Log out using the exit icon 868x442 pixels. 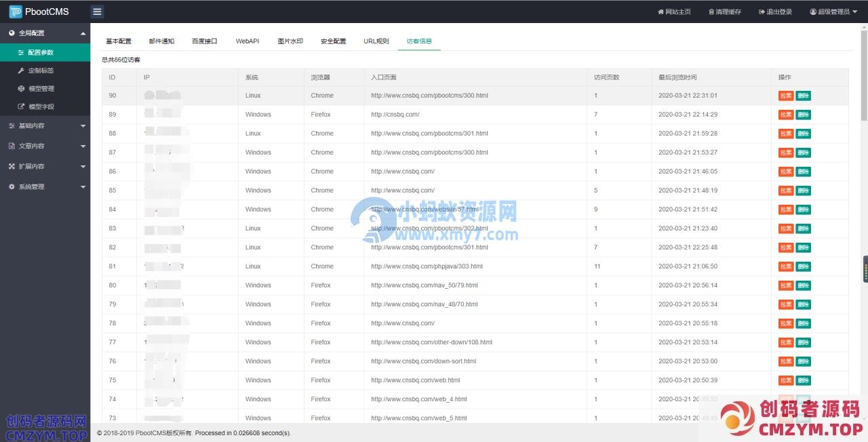pos(762,12)
